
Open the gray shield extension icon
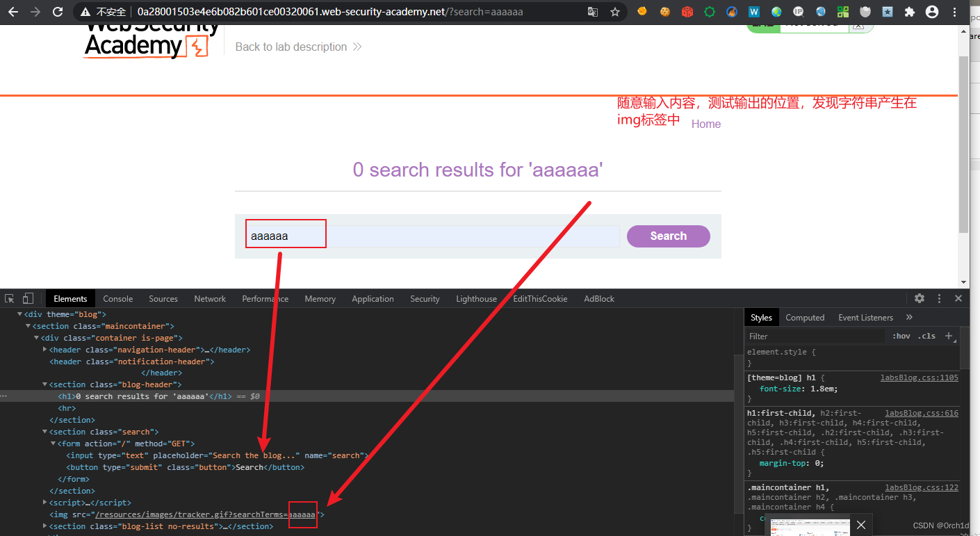tap(865, 12)
